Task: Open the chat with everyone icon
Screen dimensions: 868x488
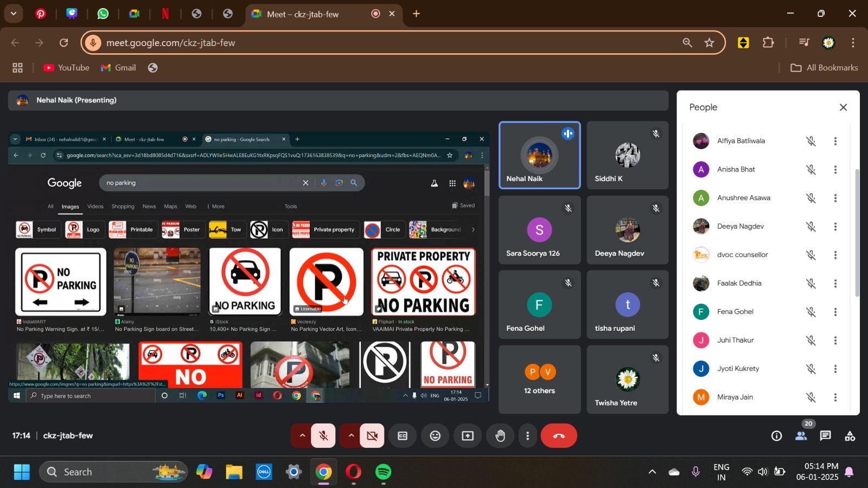Action: pos(825,436)
